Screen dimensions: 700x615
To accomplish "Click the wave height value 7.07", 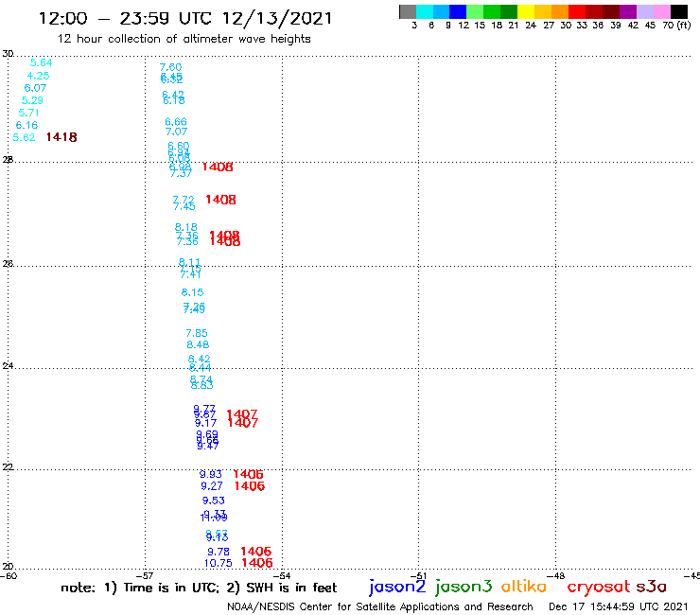I will point(176,132).
